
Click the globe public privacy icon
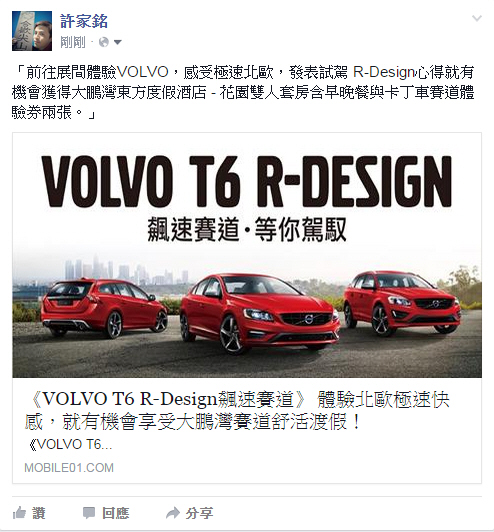104,42
